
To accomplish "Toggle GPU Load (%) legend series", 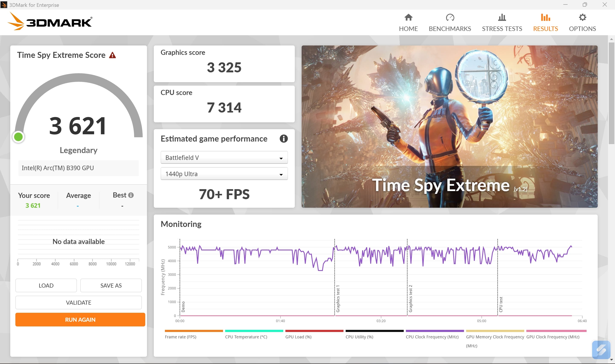I will [298, 336].
